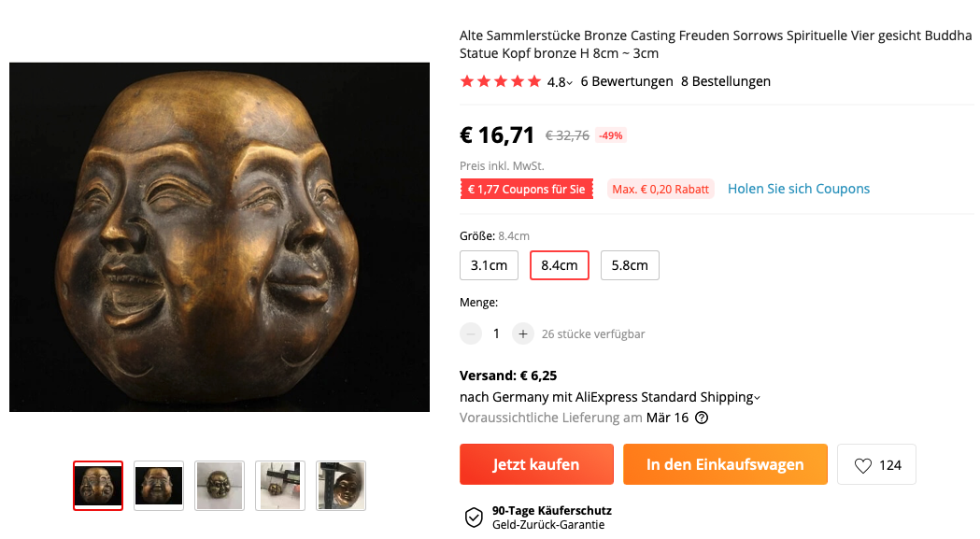Screen dimensions: 980x539
Task: Choose the 5.8cm size option
Action: point(630,265)
